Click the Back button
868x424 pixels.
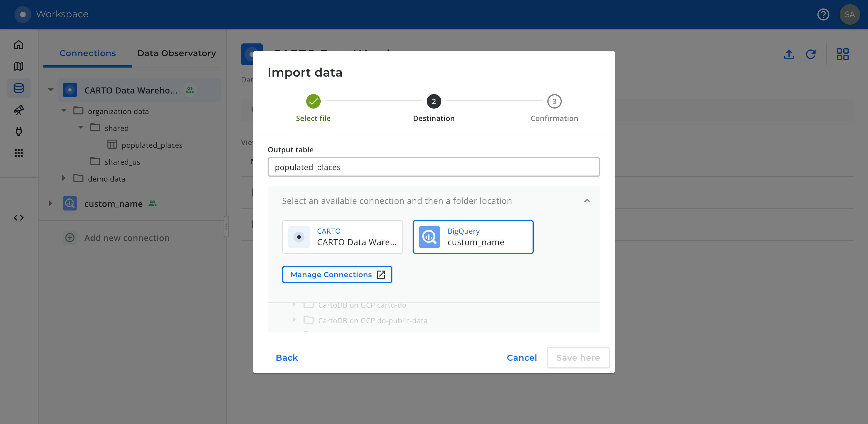click(287, 358)
